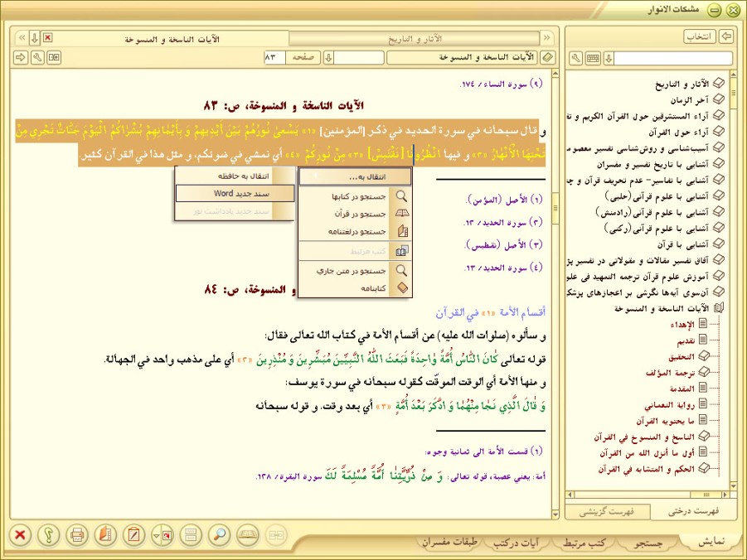Click the page icon next to ما يحتويه القرآن

coord(703,420)
